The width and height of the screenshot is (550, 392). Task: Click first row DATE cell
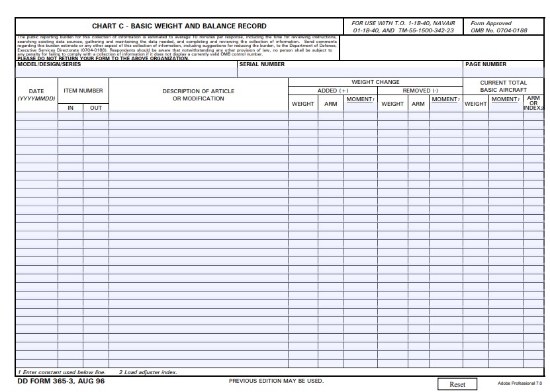pyautogui.click(x=37, y=116)
